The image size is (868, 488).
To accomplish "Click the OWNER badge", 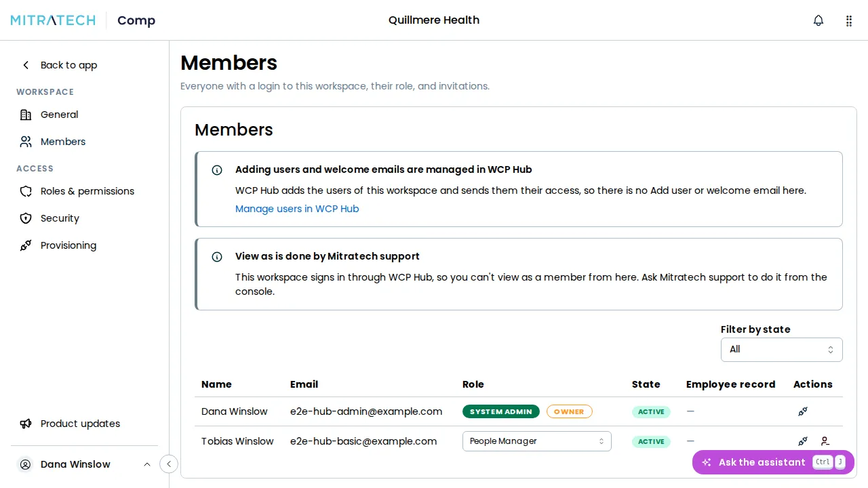I will point(570,411).
